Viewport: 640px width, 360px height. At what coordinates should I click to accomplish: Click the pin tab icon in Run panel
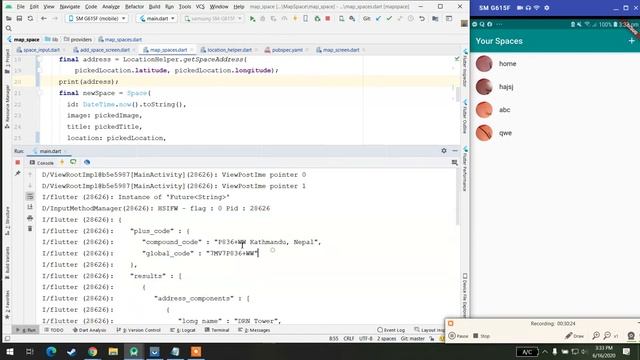click(18, 173)
